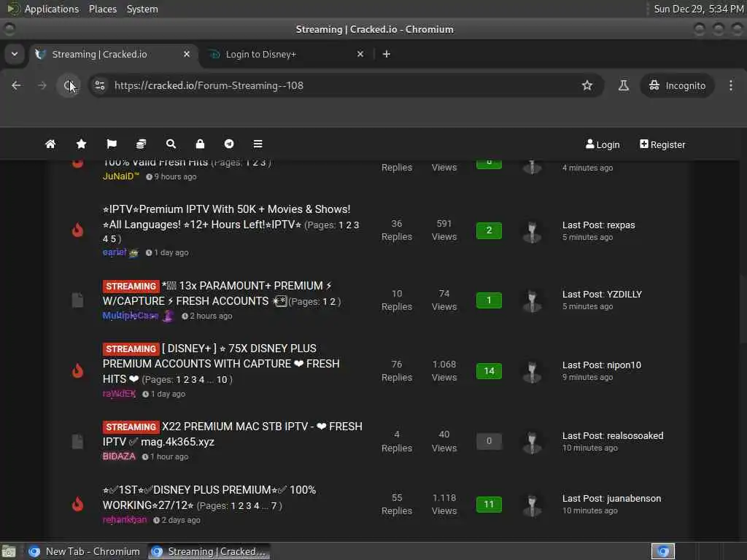Expand the tab search dropdown arrow
Viewport: 747px width, 560px height.
coord(15,54)
